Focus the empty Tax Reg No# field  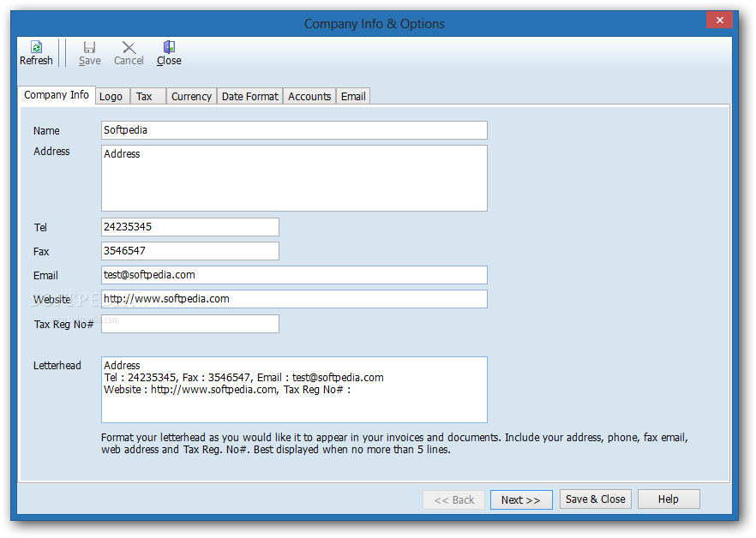190,324
